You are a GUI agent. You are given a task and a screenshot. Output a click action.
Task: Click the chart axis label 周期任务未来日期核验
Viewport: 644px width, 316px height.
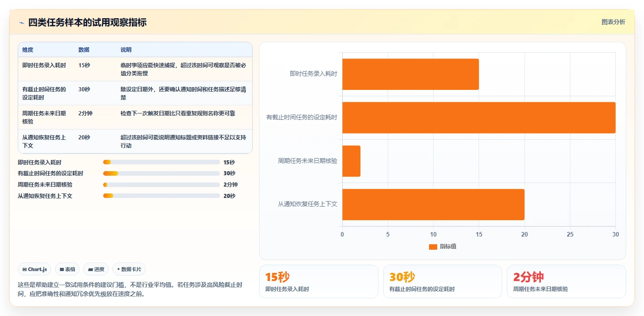pos(308,161)
